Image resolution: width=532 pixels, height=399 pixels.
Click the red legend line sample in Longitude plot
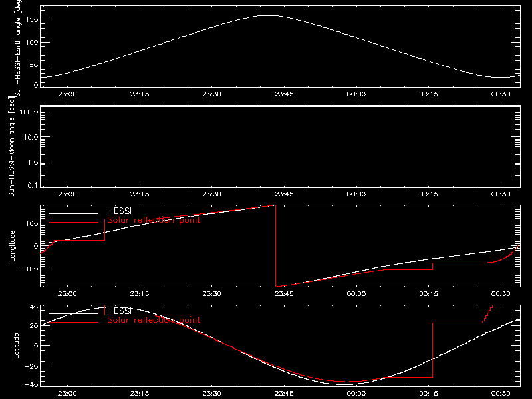74,223
